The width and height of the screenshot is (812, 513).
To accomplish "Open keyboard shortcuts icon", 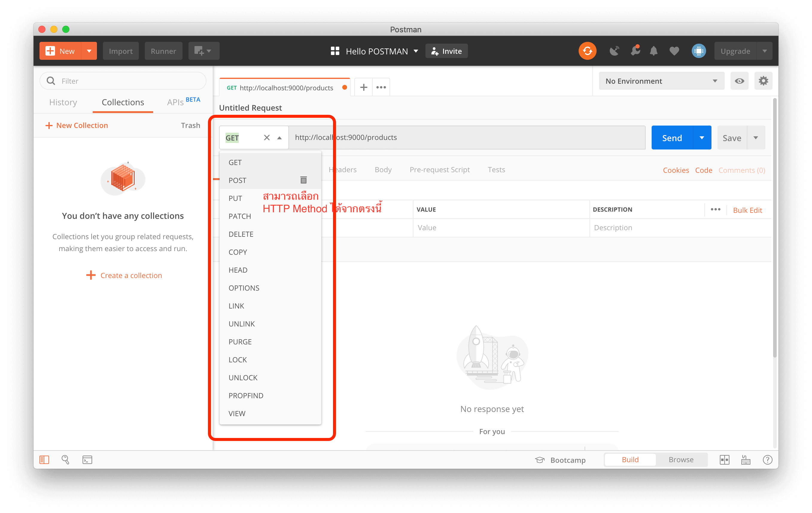I will (746, 460).
